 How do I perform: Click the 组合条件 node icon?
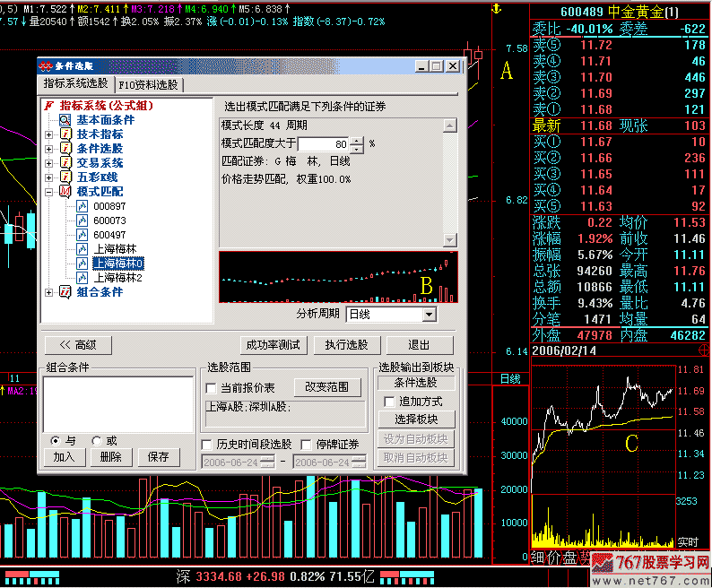click(x=65, y=292)
